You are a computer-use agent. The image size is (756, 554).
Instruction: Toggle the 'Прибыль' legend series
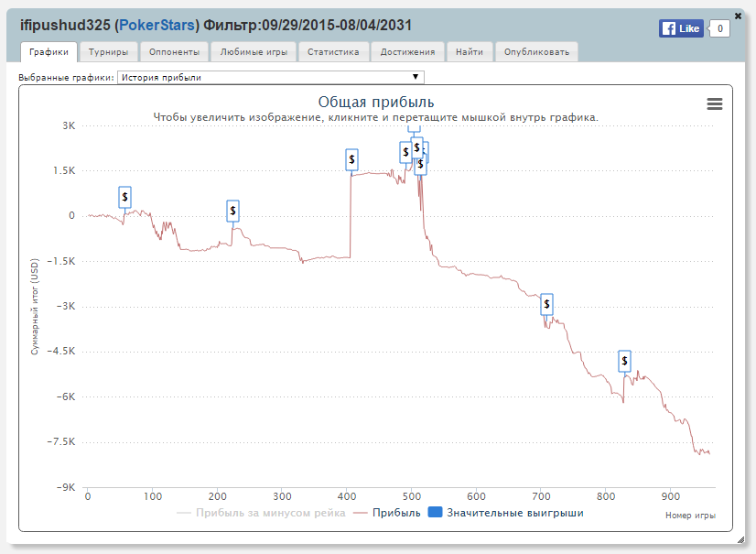click(x=388, y=513)
